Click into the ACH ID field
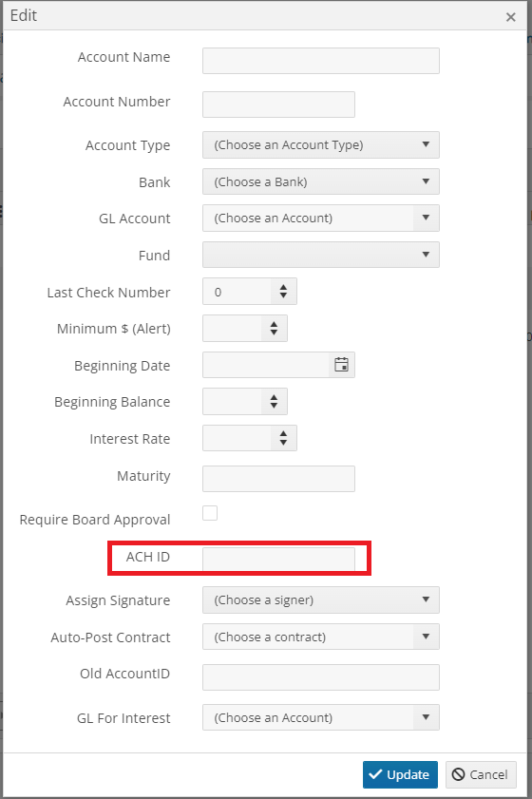 click(278, 559)
